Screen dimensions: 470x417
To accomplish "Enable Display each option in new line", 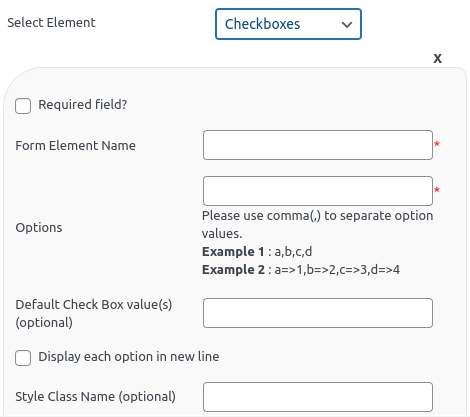I will 23,358.
